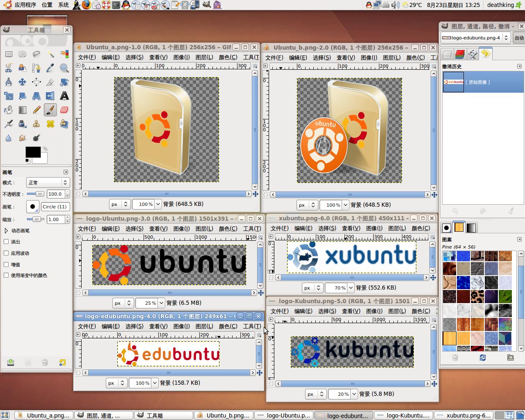Open zoom dropdown showing 25% in logo-Ubuntu window
The image size is (525, 420).
point(162,303)
